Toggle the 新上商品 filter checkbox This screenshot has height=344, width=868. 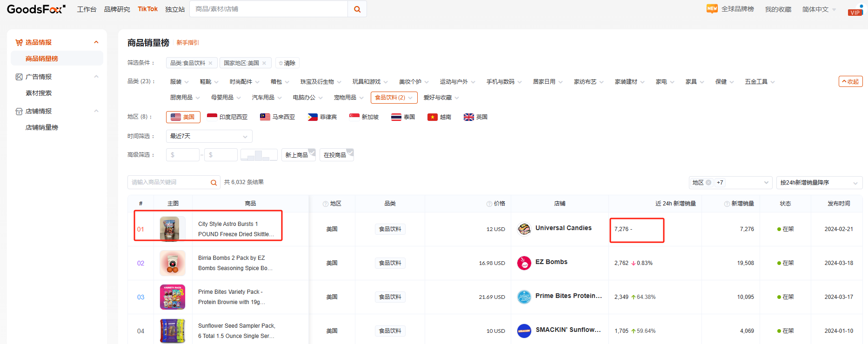[299, 155]
